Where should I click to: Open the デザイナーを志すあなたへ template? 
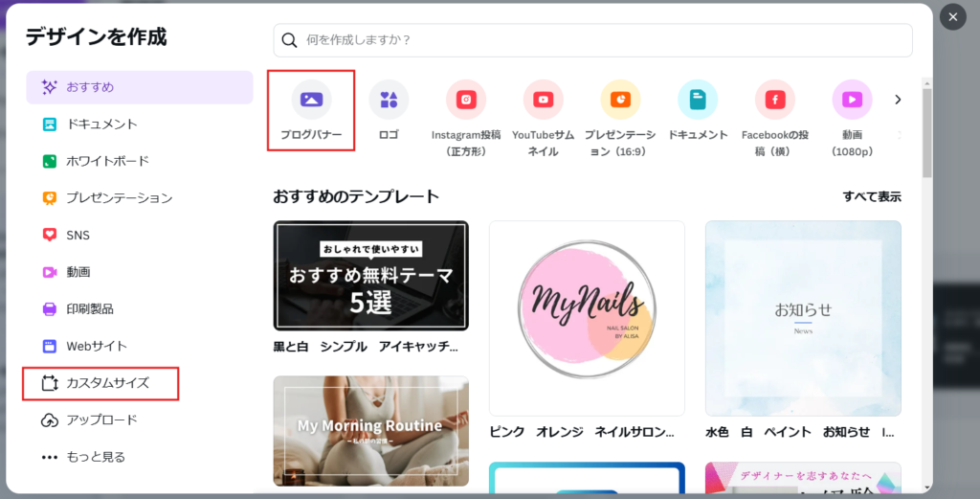point(803,478)
